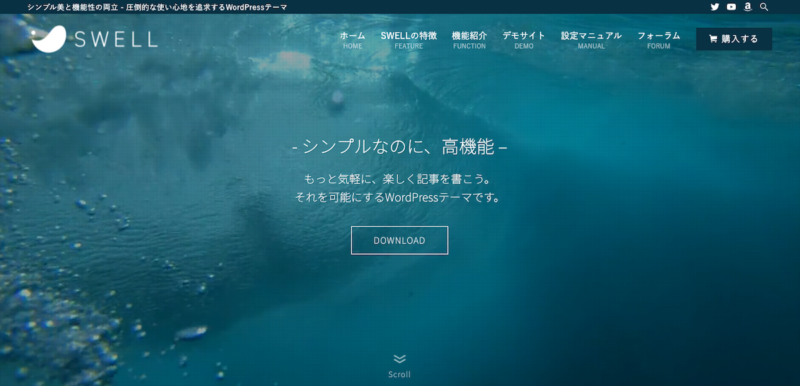Click the DOWNLOAD button
Image resolution: width=800 pixels, height=386 pixels.
(399, 240)
